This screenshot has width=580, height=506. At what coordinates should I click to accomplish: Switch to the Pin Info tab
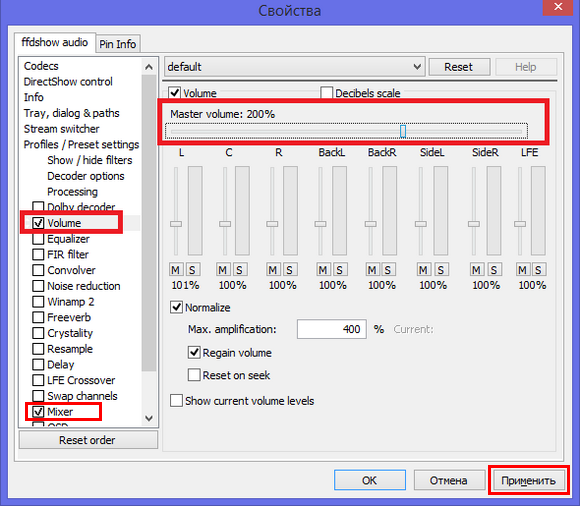point(118,44)
